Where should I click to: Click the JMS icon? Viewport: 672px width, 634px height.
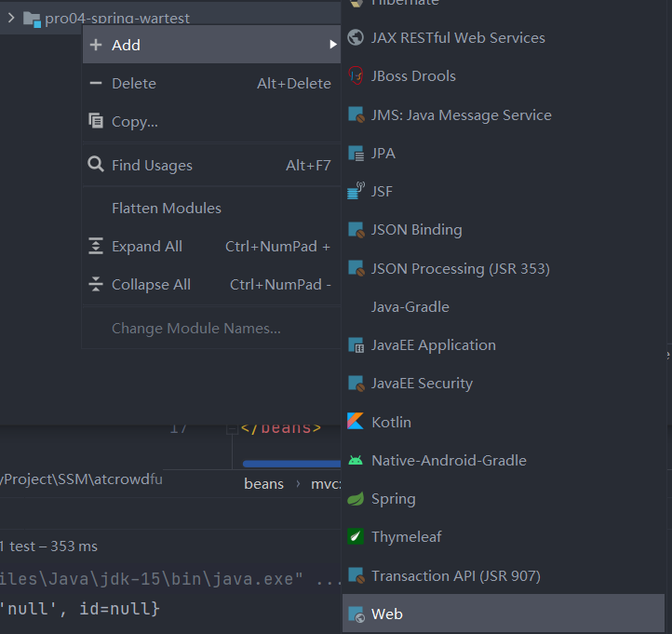[356, 115]
